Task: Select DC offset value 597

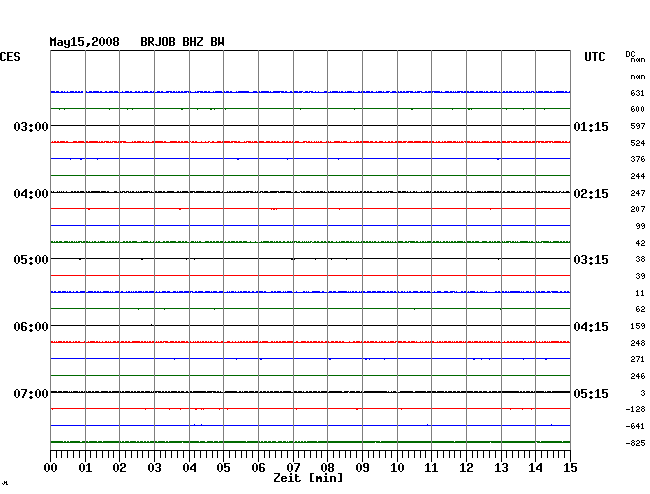Action: [x=638, y=126]
